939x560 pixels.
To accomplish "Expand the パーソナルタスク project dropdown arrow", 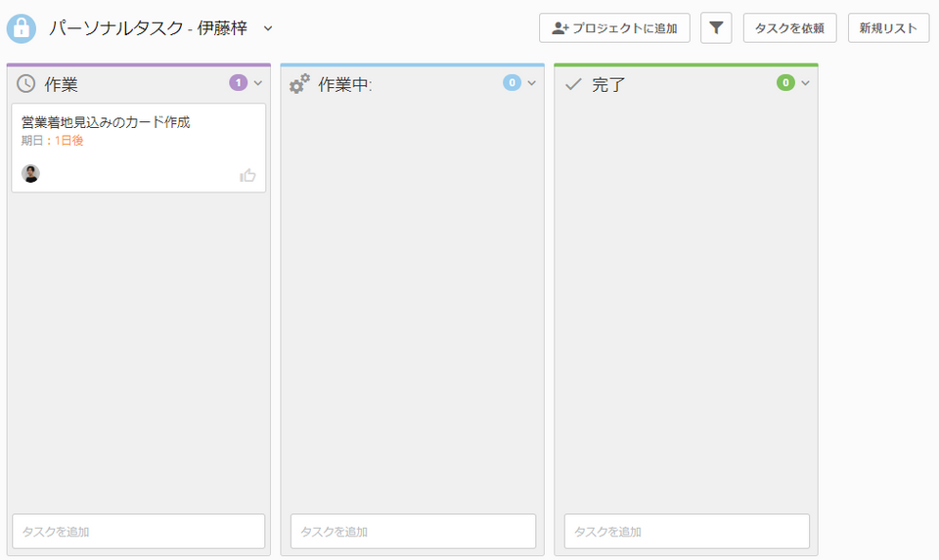I will click(268, 28).
